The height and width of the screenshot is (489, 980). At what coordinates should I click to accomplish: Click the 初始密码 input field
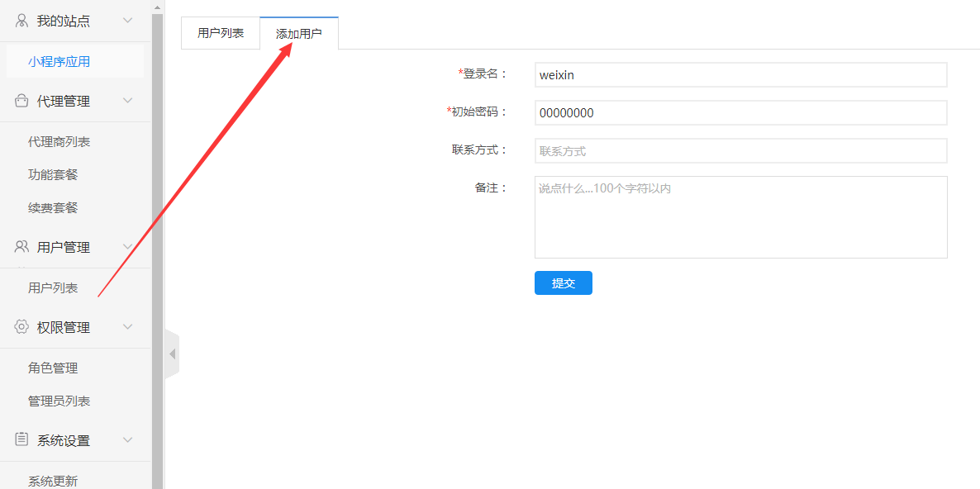tap(741, 113)
